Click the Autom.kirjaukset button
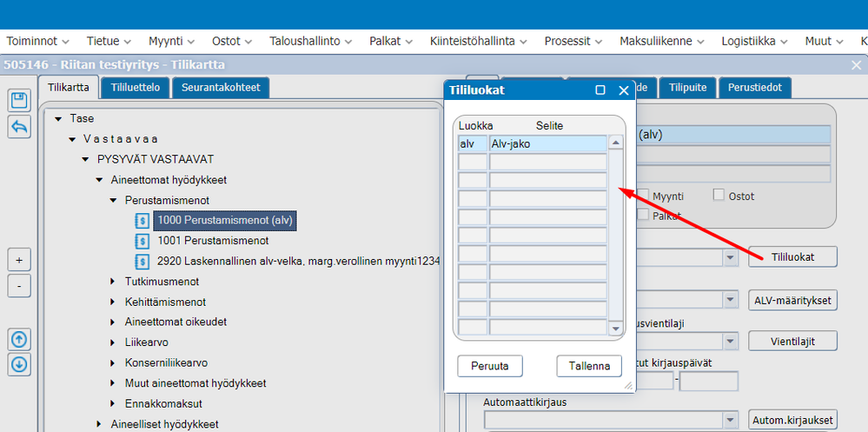This screenshot has width=868, height=432. tap(792, 419)
